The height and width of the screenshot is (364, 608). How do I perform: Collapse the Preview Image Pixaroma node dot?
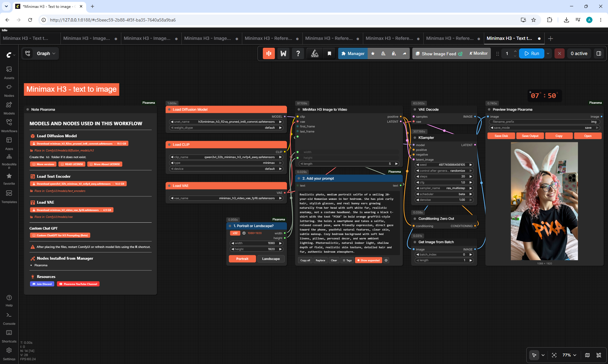pyautogui.click(x=489, y=109)
